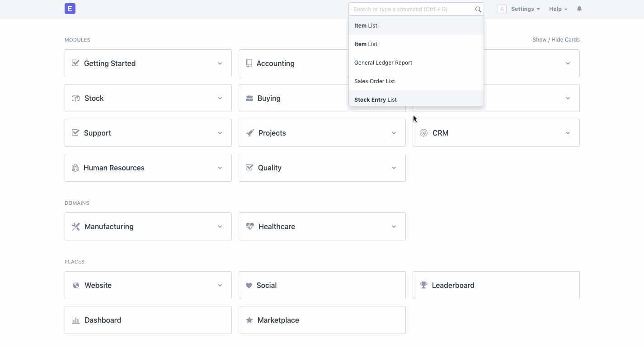The height and width of the screenshot is (348, 644).
Task: Click the Buying briefcase icon
Action: pos(249,98)
